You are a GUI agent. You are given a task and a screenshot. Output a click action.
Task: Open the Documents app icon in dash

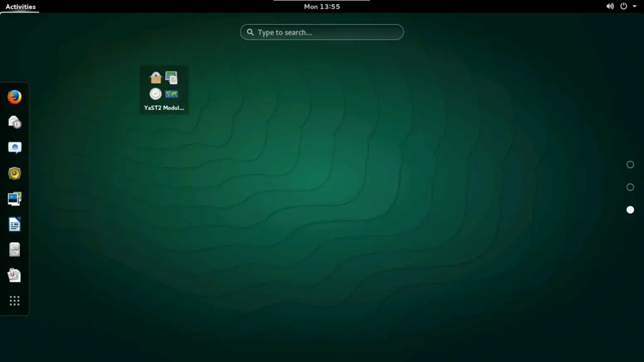14,275
